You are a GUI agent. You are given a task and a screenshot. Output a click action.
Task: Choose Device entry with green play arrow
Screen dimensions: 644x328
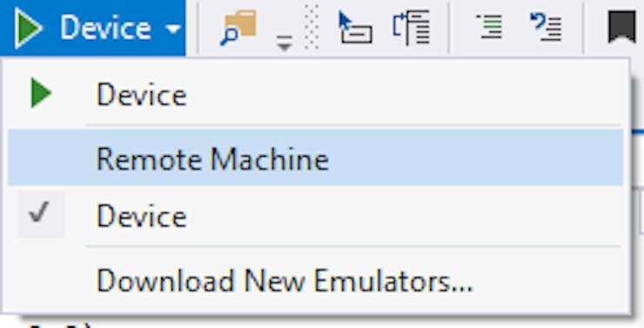click(x=315, y=94)
